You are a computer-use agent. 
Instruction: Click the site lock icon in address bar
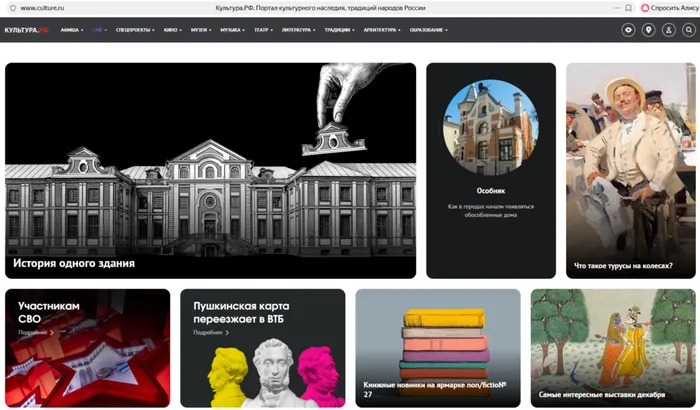click(11, 7)
